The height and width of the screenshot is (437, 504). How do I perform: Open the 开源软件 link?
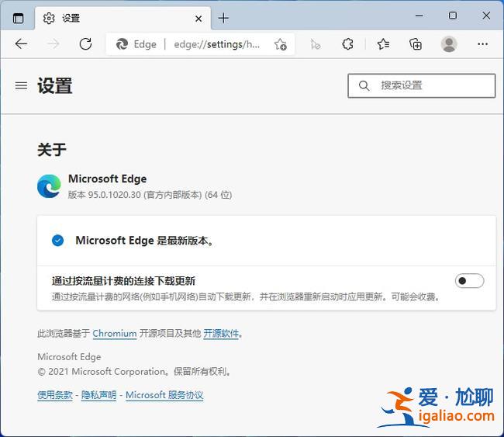click(x=221, y=334)
